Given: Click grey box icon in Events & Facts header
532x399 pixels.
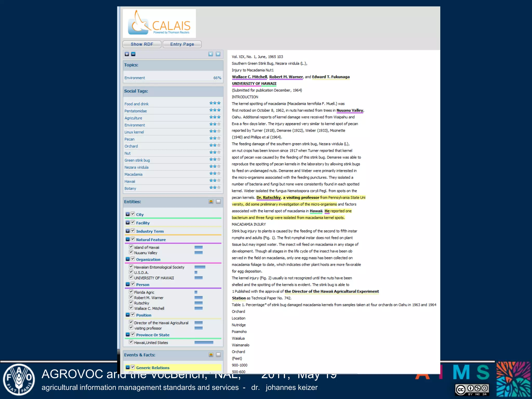Looking at the screenshot, I should (218, 355).
